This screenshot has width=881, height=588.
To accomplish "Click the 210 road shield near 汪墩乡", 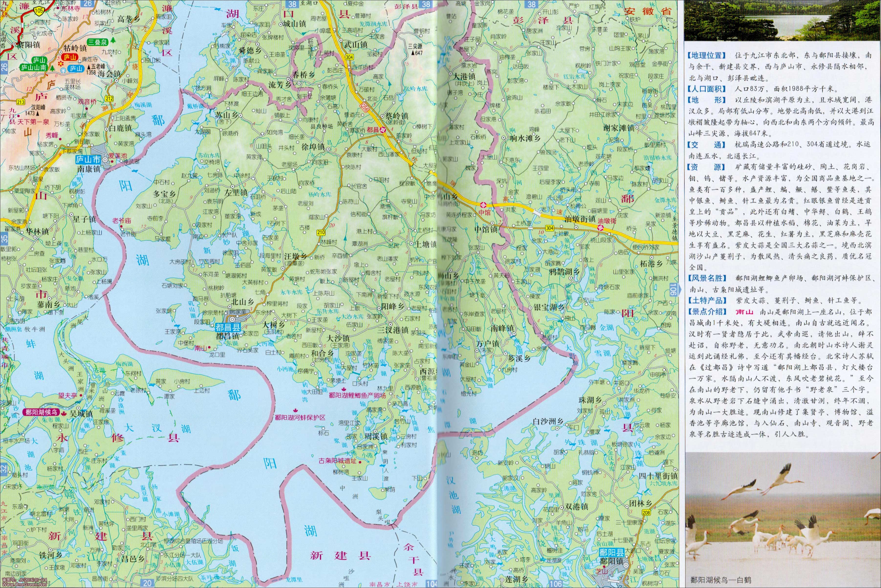I will pyautogui.click(x=321, y=232).
